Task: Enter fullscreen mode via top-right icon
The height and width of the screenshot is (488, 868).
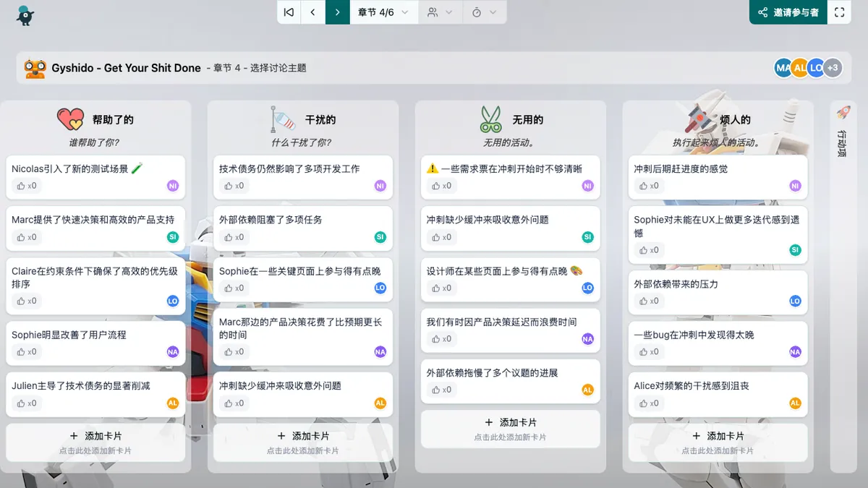Action: point(839,12)
